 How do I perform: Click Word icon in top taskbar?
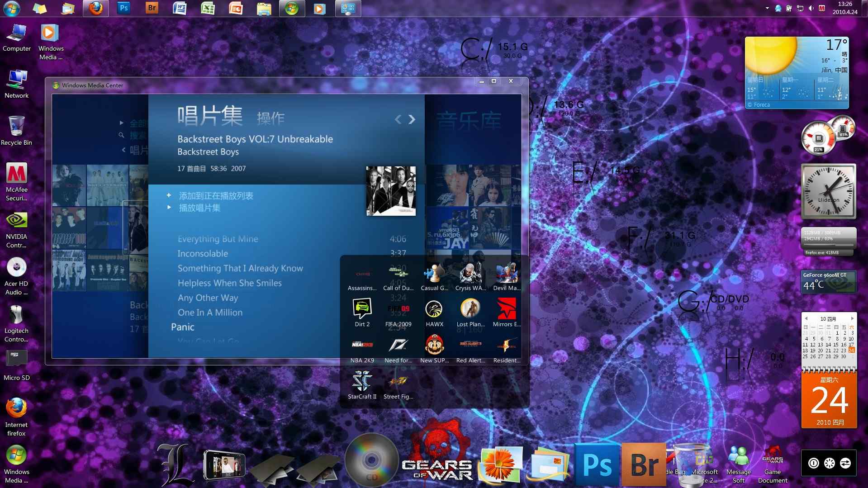[180, 8]
